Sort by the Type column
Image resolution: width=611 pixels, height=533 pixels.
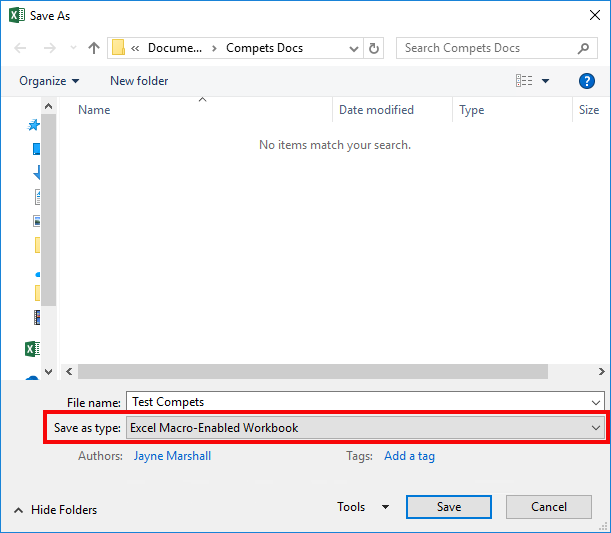coord(471,110)
